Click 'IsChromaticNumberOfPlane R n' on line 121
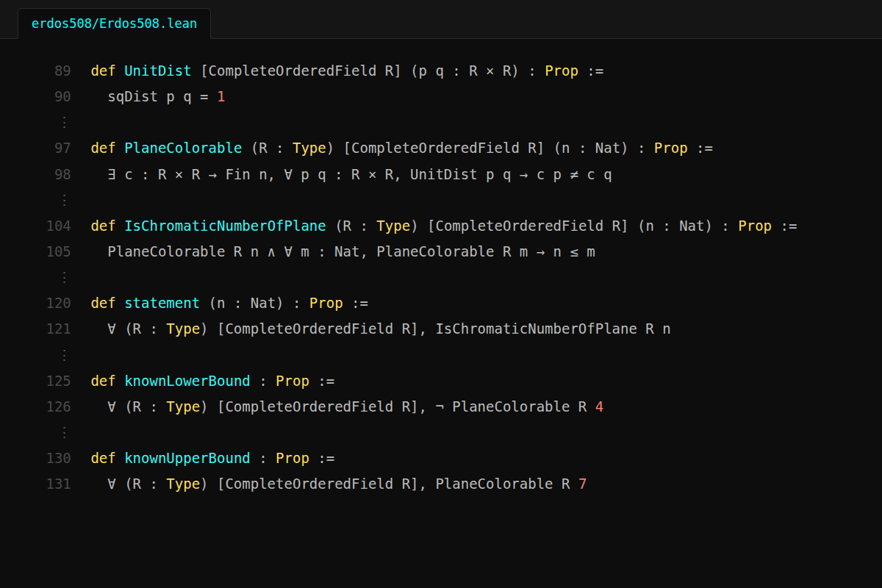Screen dimensions: 882x588 point(553,329)
